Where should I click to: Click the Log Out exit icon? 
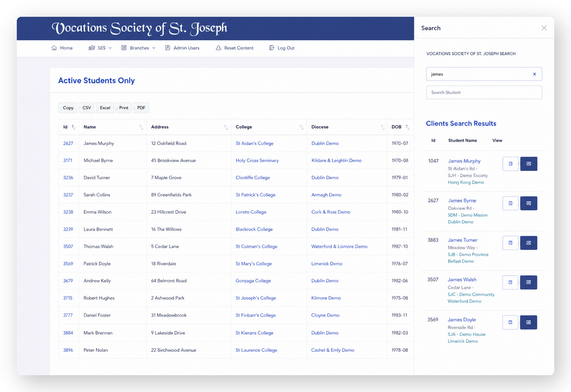[272, 48]
